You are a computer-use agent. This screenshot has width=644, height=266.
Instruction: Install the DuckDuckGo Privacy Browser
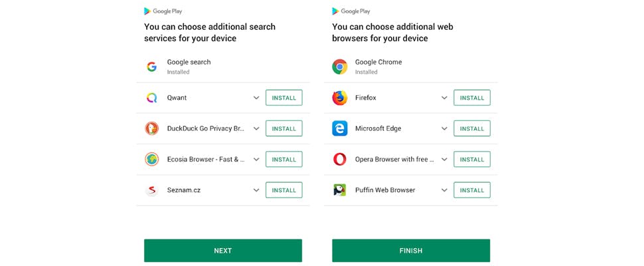pos(284,128)
